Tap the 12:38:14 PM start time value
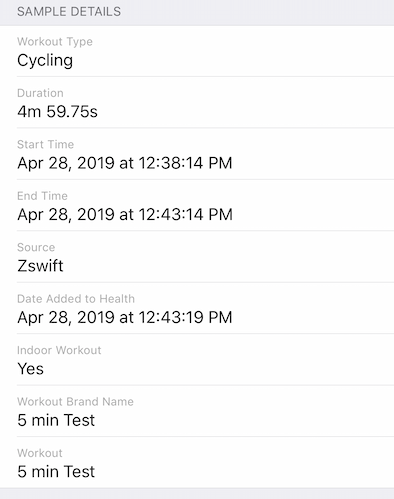Viewport: 394px width, 499px height. (185, 163)
